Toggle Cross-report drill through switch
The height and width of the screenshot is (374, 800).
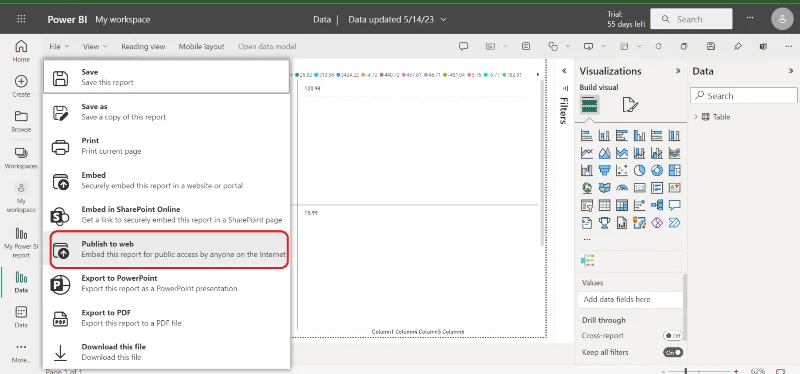pos(672,336)
